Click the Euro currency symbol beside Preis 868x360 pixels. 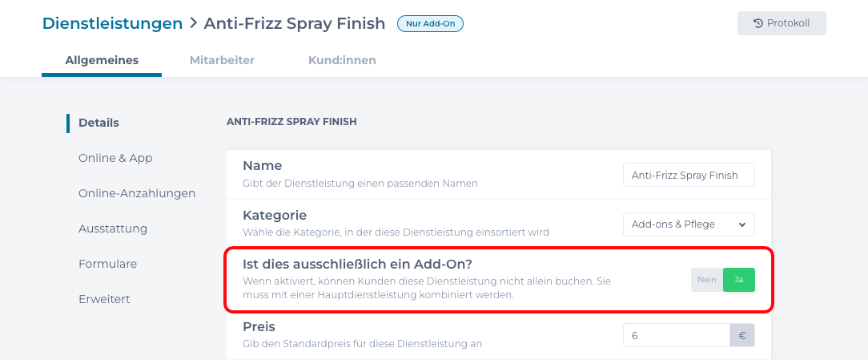click(x=742, y=335)
